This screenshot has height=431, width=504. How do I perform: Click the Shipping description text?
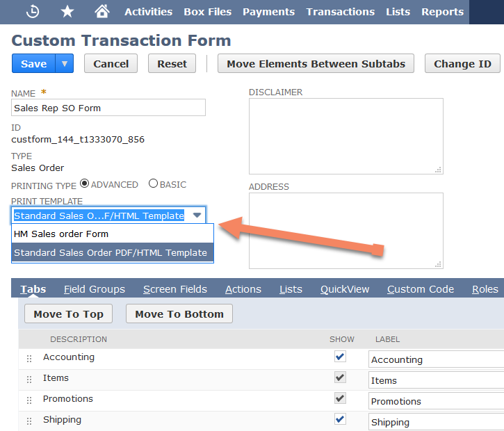click(x=63, y=420)
